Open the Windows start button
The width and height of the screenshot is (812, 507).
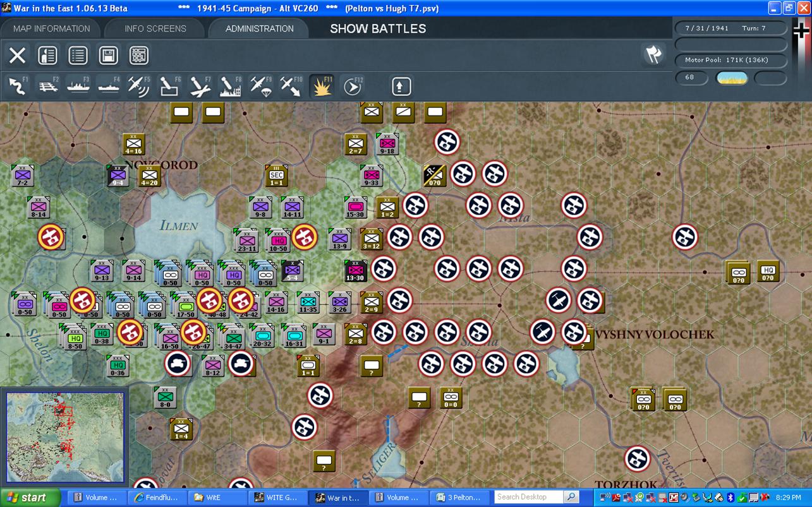(x=30, y=498)
